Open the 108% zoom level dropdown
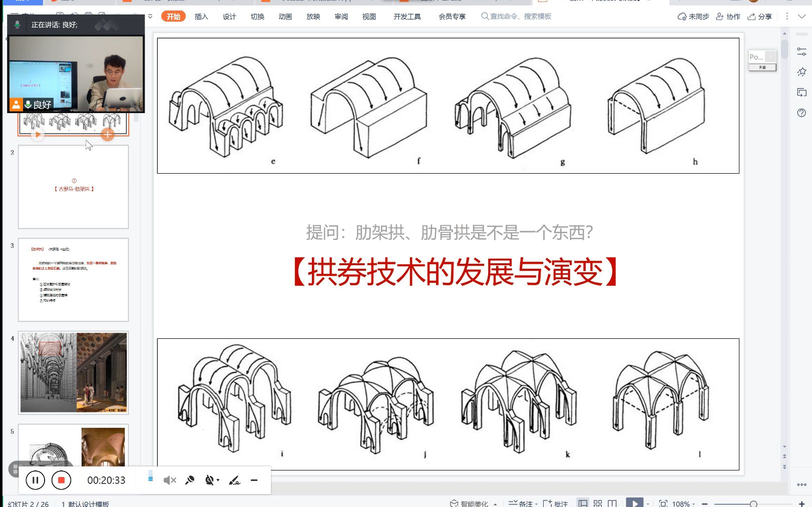 [684, 504]
